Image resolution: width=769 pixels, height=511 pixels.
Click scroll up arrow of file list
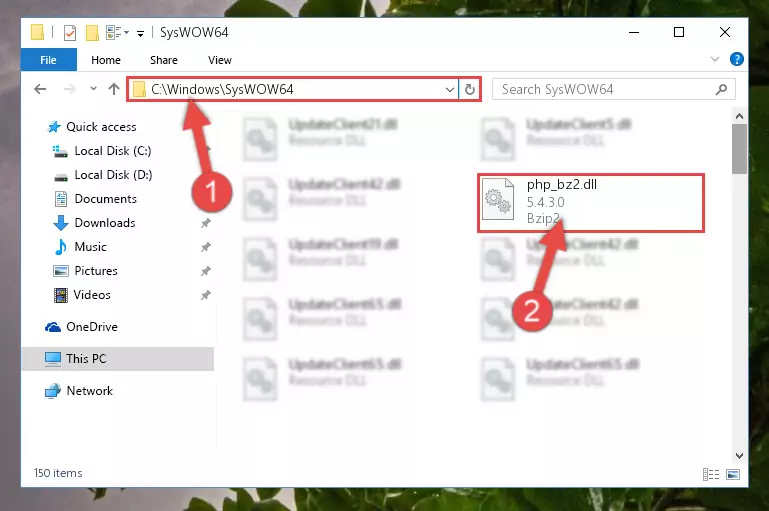739,116
